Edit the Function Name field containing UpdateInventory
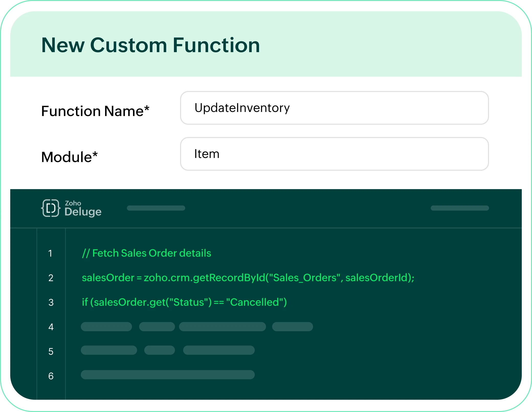532x412 pixels. [335, 108]
